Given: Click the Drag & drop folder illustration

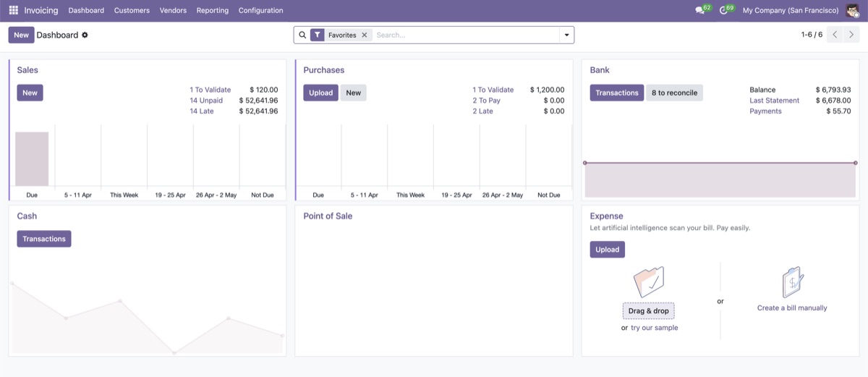Looking at the screenshot, I should coord(649,281).
